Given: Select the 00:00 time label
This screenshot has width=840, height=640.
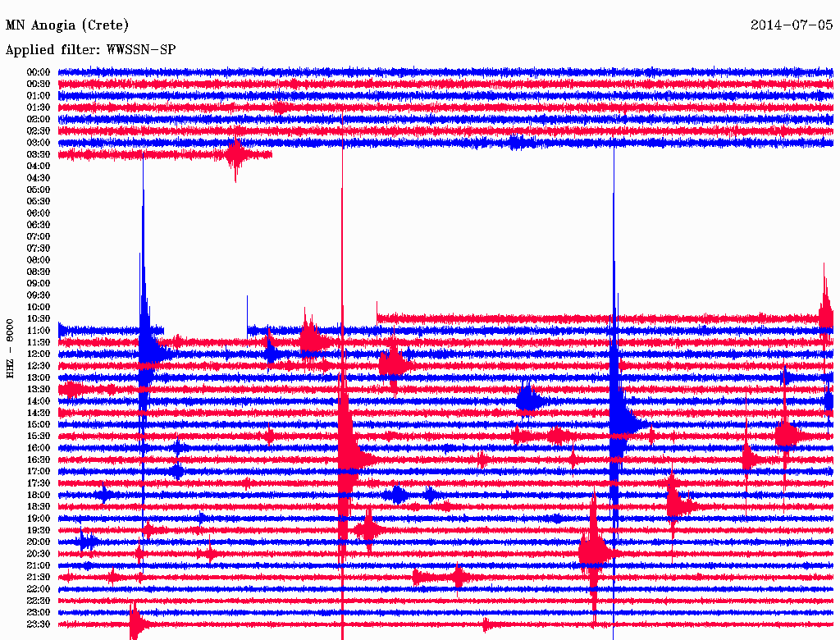Looking at the screenshot, I should point(38,72).
